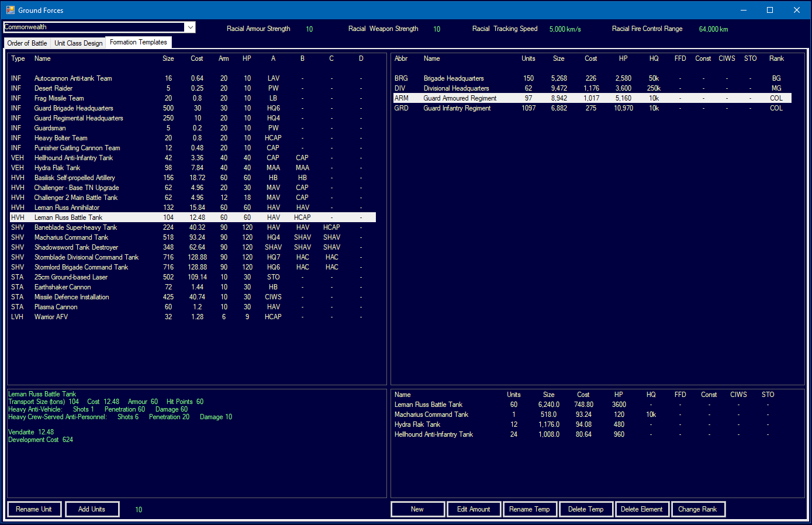Select Punisher Gatling Cannon Team row
The image size is (812, 525).
click(193, 148)
